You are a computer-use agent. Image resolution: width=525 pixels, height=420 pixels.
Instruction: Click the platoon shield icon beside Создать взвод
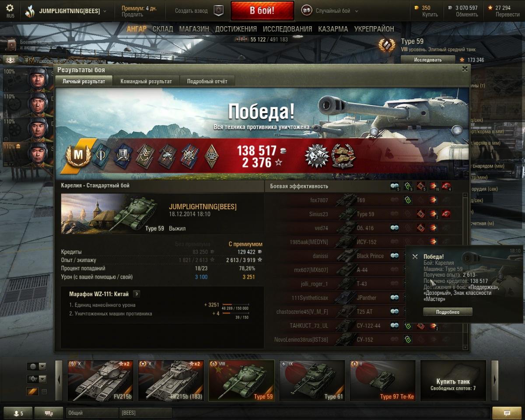coord(218,11)
